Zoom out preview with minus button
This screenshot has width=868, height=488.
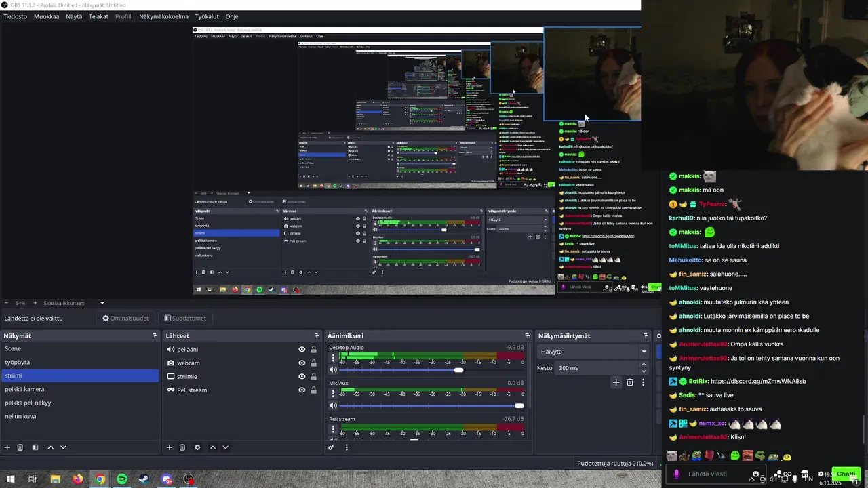[7, 303]
